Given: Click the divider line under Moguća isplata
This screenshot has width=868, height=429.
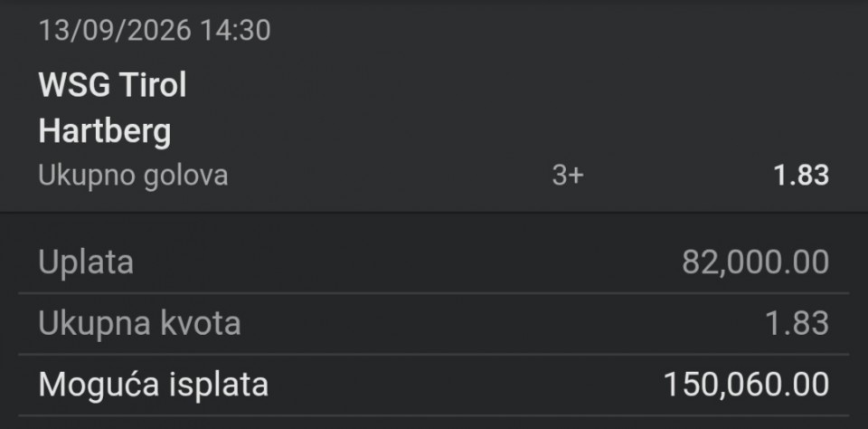Looking at the screenshot, I should point(433,415).
